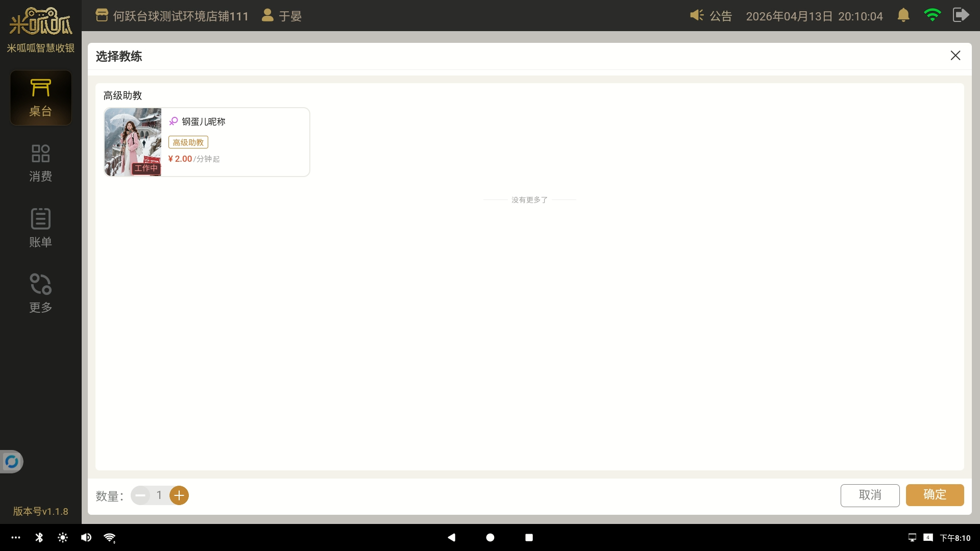
Task: Select coach 钢蛋儿昵称 card
Action: point(235,142)
